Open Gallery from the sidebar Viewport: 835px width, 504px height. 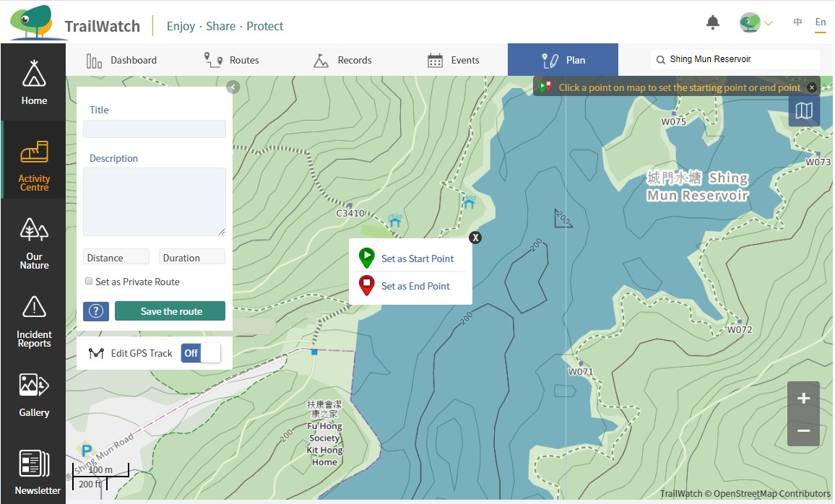click(34, 395)
